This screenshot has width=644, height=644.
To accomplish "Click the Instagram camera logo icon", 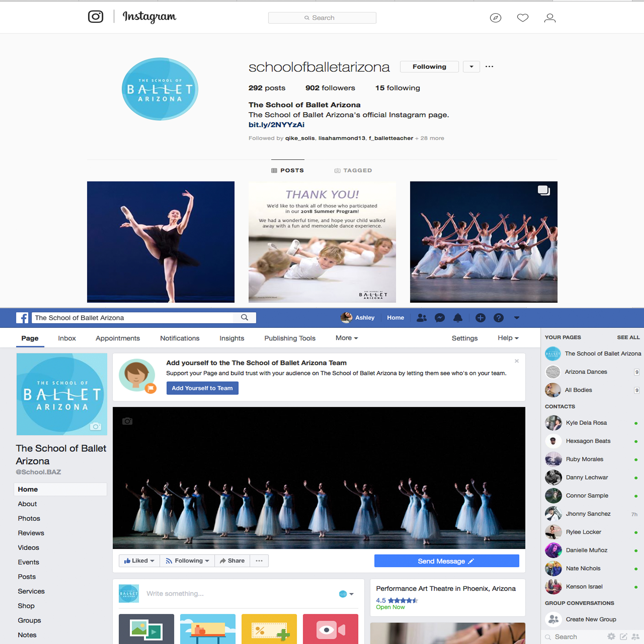I will click(95, 17).
